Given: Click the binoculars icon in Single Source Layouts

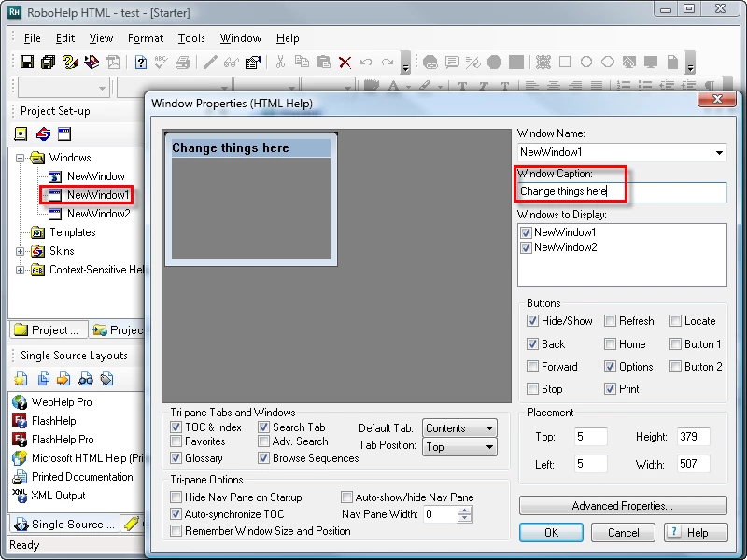Looking at the screenshot, I should [86, 379].
